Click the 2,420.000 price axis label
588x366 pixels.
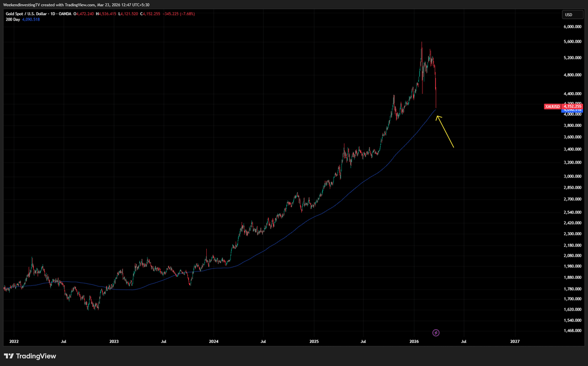click(x=572, y=222)
